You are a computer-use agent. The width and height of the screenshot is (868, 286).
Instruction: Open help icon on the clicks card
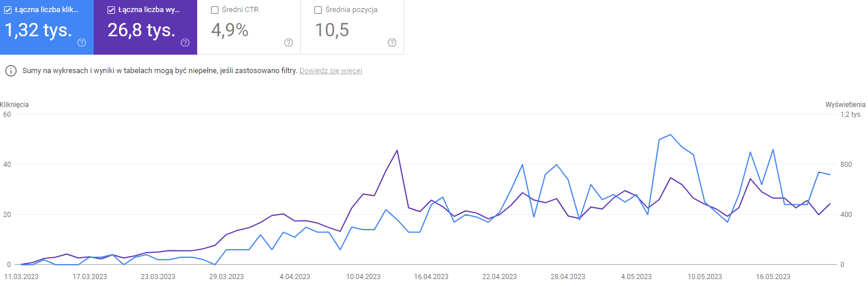(x=82, y=43)
